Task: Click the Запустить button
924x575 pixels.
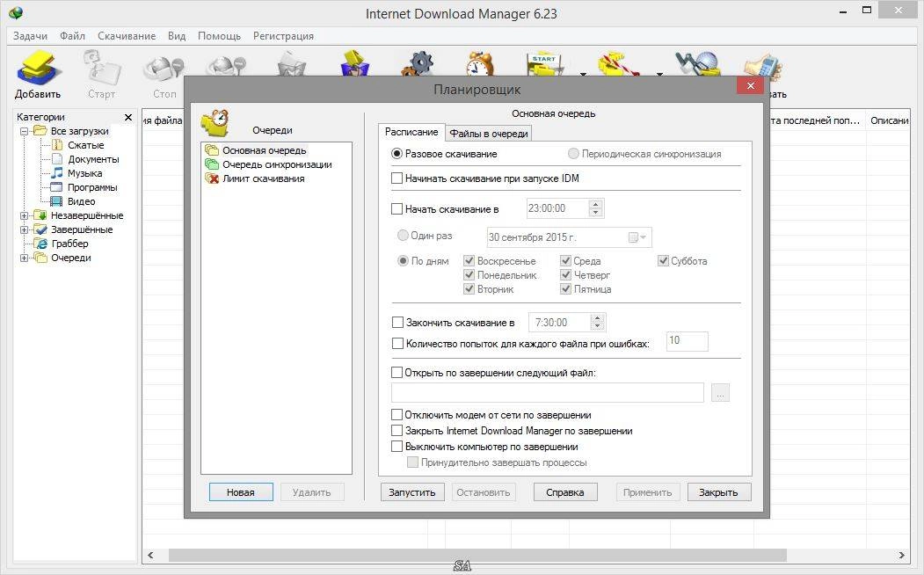Action: (x=412, y=492)
